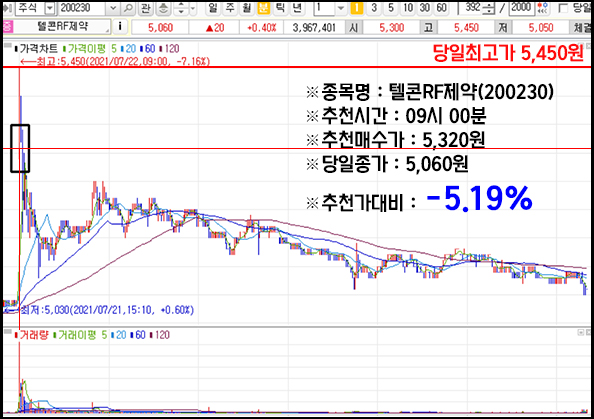Viewport: 594px width, 419px height.
Task: Click the 가격이평 moving average legend label
Action: [x=84, y=48]
